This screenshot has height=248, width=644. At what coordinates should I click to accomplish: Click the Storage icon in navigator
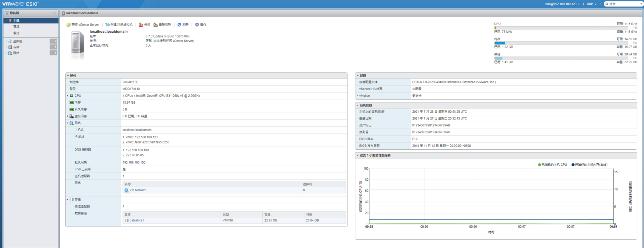pos(10,47)
